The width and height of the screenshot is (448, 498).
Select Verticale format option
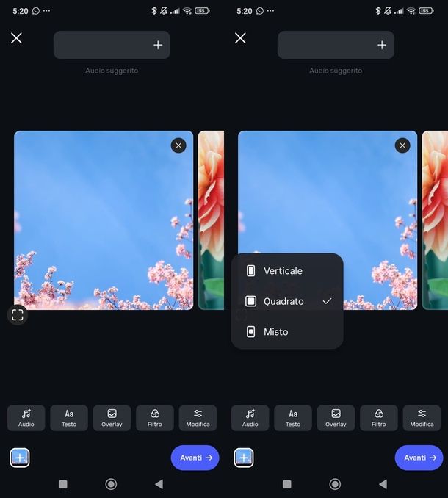point(287,271)
